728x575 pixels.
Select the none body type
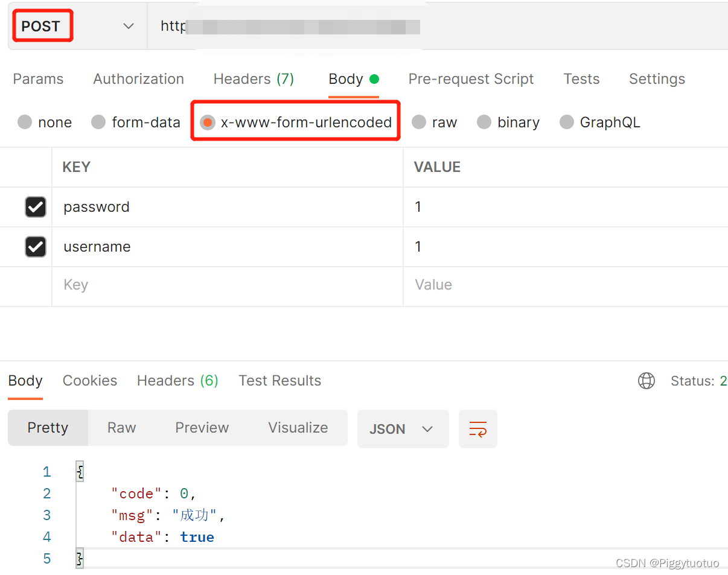point(45,122)
